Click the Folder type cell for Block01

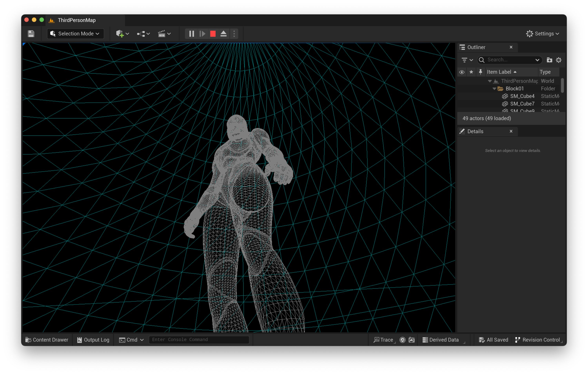point(548,89)
